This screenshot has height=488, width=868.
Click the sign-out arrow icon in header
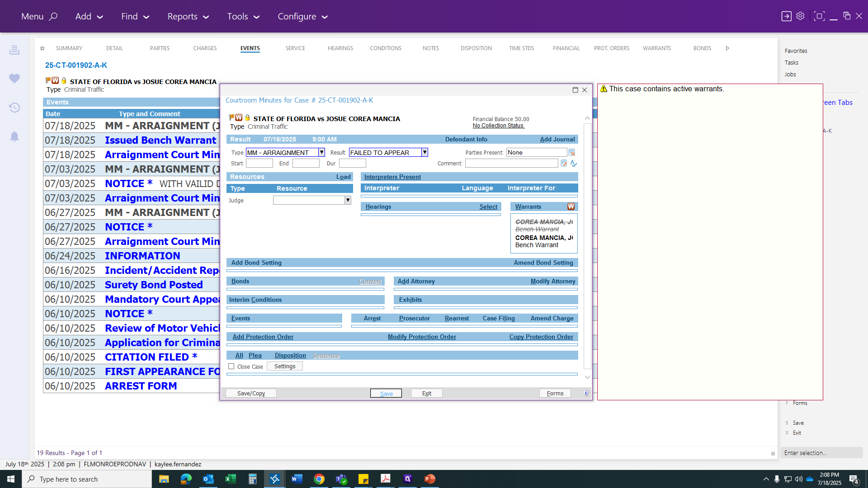point(786,16)
